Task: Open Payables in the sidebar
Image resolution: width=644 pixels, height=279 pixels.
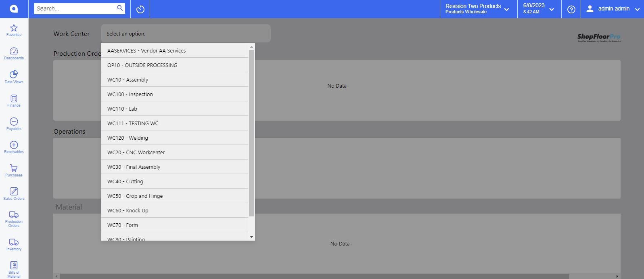Action: click(x=14, y=124)
